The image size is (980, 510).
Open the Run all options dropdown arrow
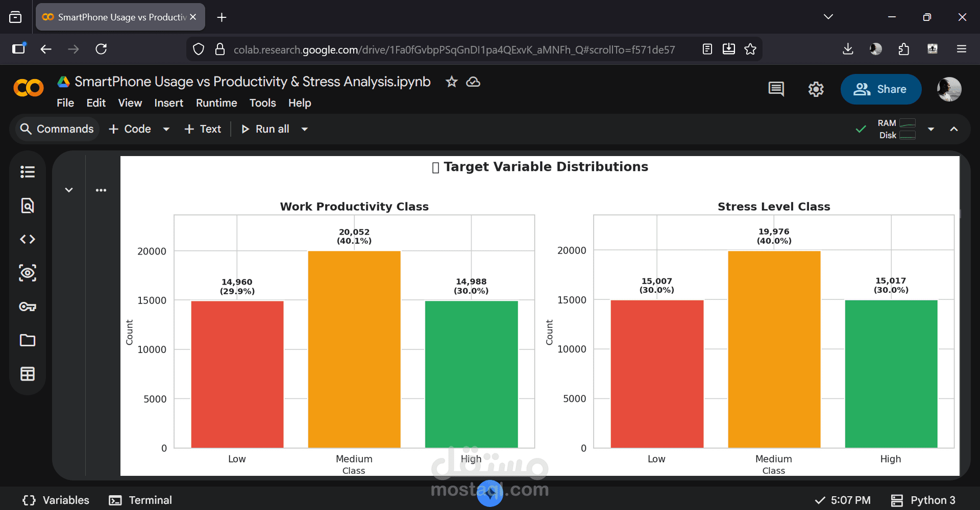[305, 129]
